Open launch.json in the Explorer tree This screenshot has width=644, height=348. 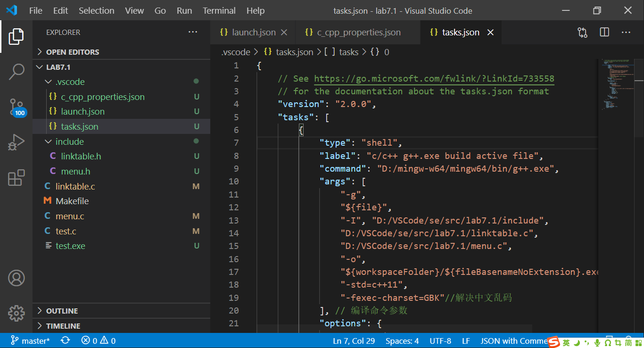122,111
